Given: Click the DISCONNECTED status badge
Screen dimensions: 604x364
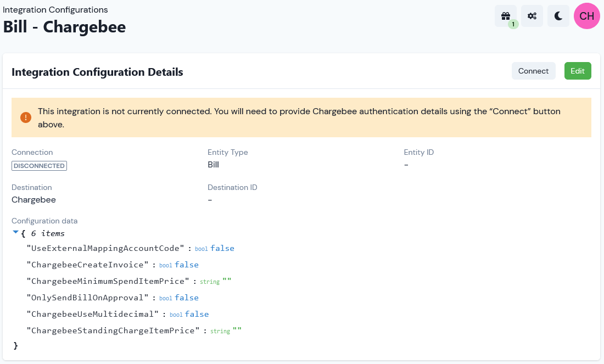Looking at the screenshot, I should pos(40,166).
